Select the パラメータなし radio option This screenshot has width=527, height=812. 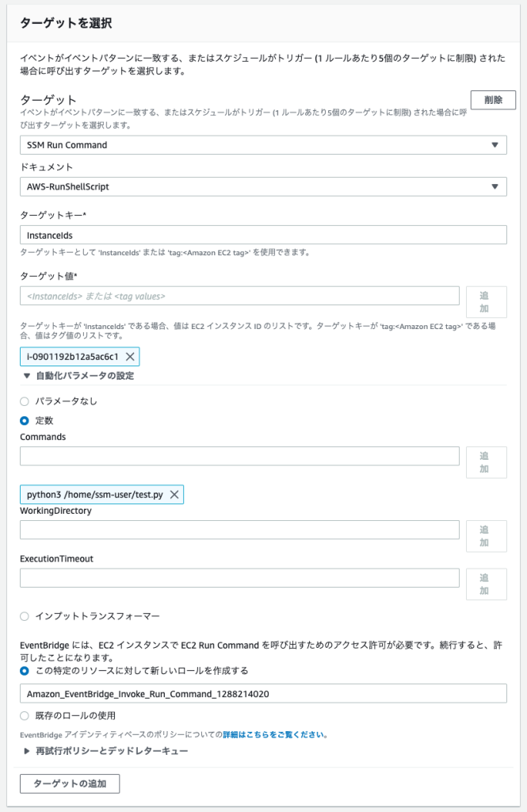[x=25, y=401]
